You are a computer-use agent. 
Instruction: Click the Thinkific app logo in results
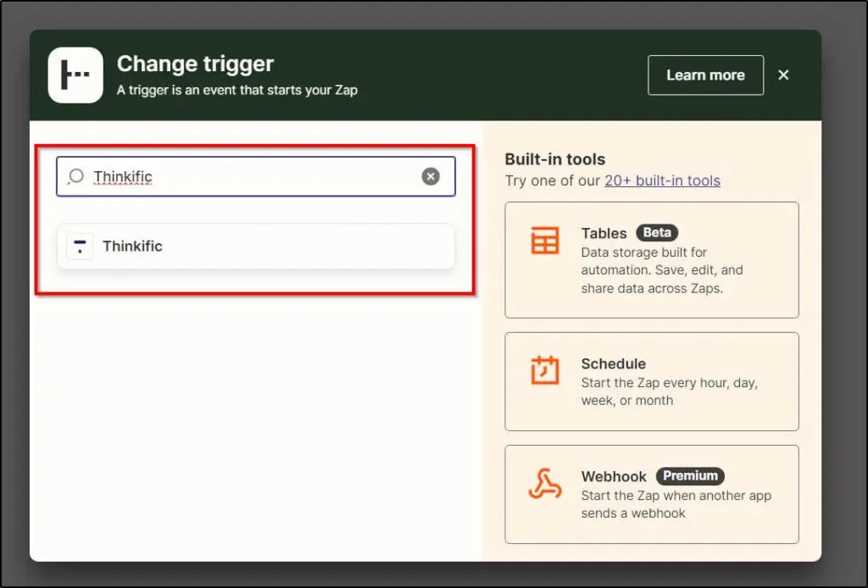click(x=80, y=247)
